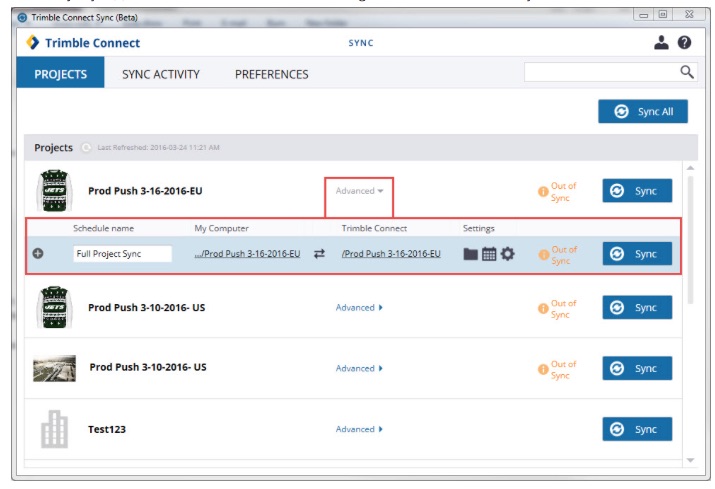Click the Out of Sync icon for the jersey Prod Push 3-10-2016- US
This screenshot has height=489, width=715.
(x=543, y=309)
